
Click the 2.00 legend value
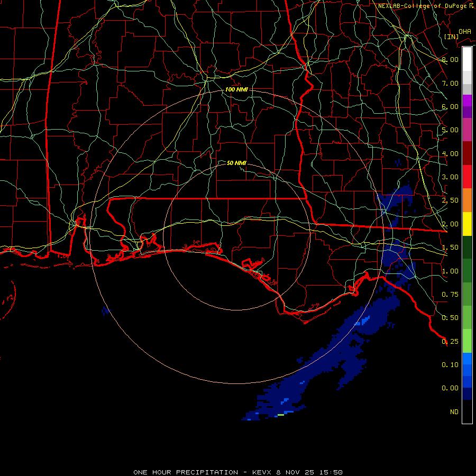(x=450, y=224)
